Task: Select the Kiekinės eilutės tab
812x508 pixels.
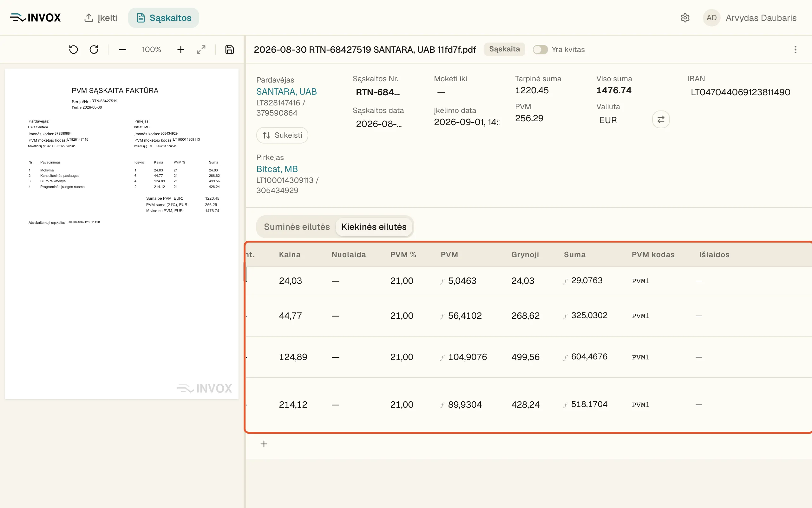Action: 374,227
